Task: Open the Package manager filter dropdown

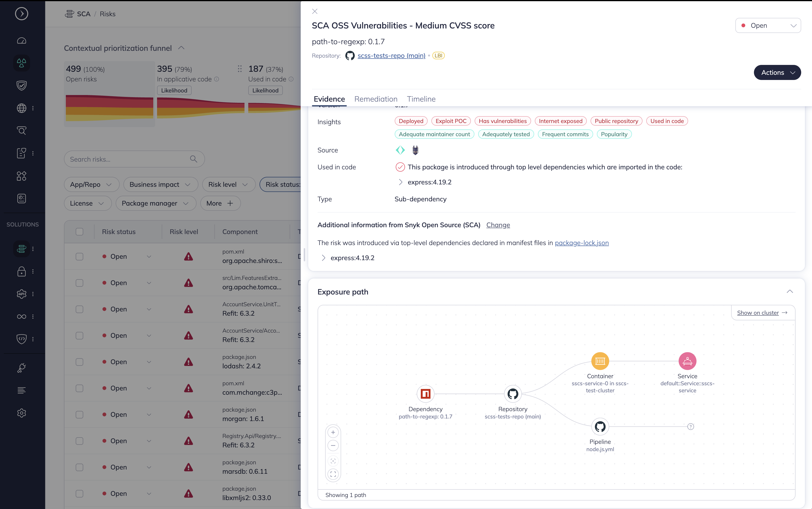Action: [156, 203]
